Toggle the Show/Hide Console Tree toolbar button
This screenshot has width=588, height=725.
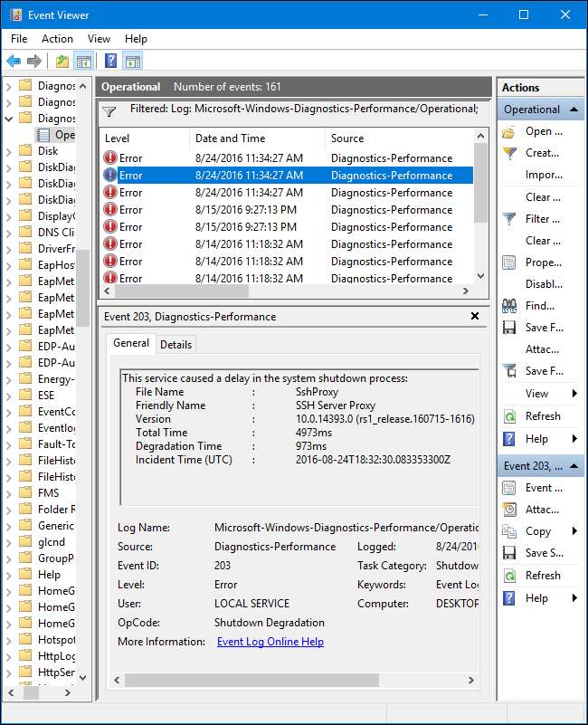pyautogui.click(x=84, y=61)
